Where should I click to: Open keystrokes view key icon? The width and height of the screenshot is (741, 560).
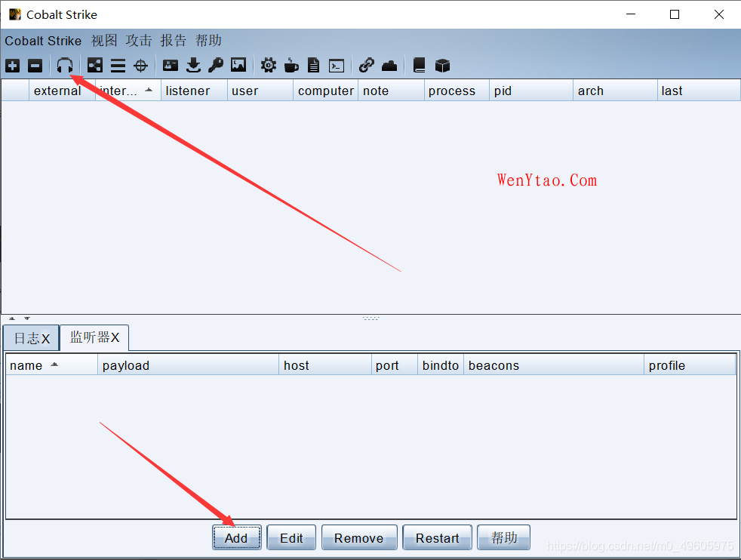(x=216, y=65)
